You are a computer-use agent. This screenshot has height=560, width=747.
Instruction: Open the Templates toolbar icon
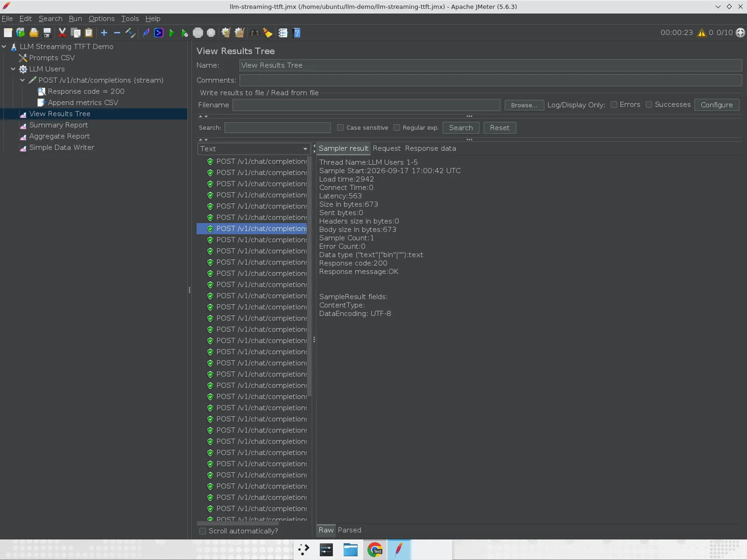tap(21, 33)
